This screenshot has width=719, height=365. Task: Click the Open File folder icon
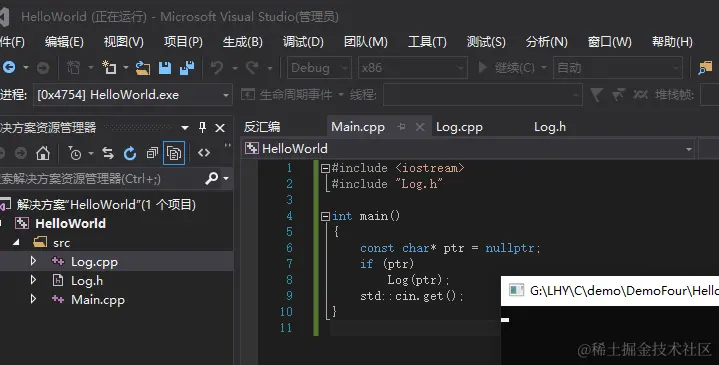coord(143,68)
